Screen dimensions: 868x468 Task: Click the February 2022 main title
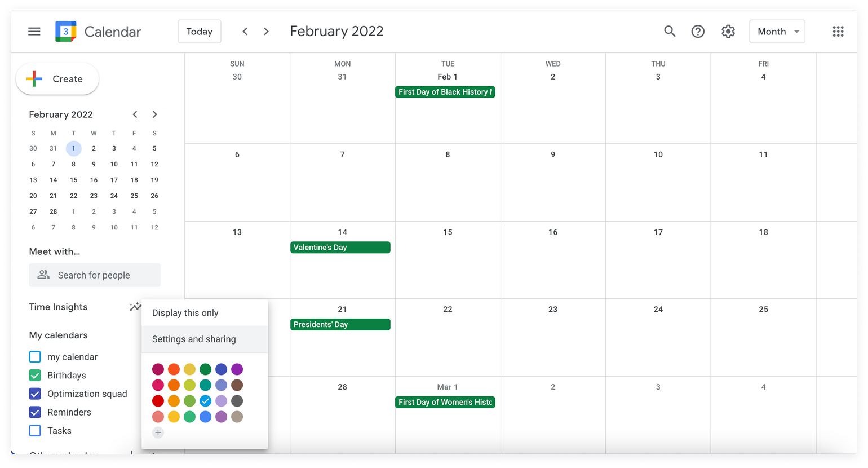click(336, 32)
